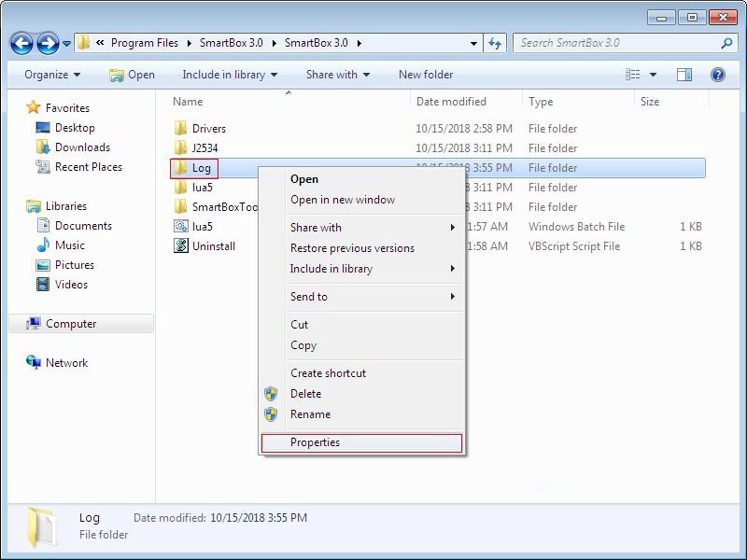
Task: Choose Create shortcut in context menu
Action: tap(362, 373)
